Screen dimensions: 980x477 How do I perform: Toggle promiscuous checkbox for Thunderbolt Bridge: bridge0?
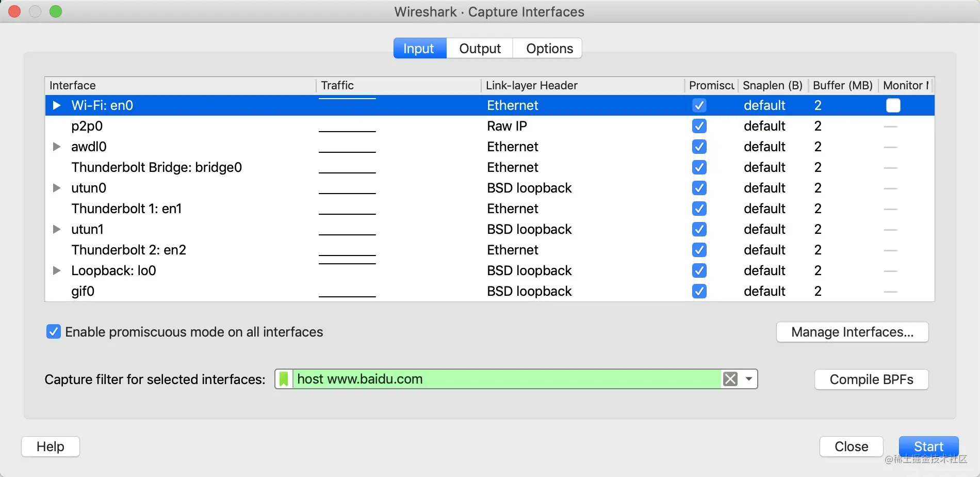click(699, 167)
